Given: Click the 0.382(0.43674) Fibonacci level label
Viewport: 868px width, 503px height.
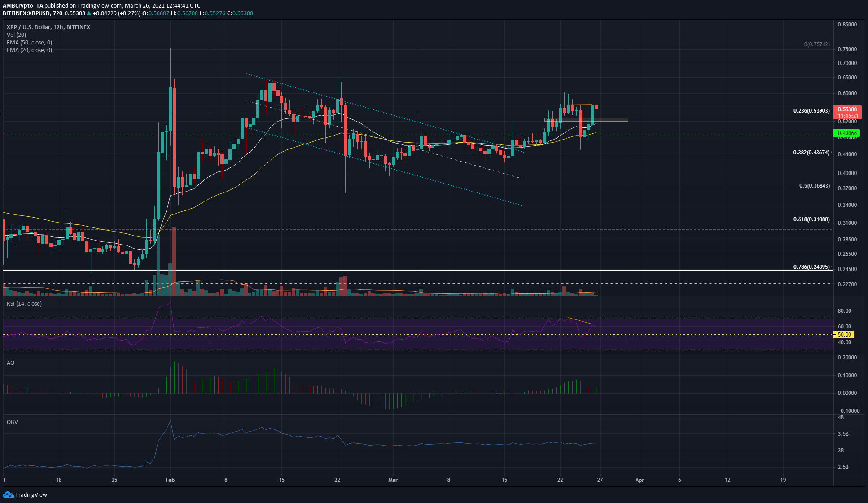Looking at the screenshot, I should point(811,152).
